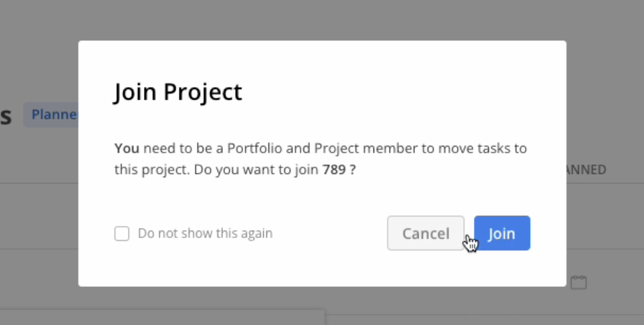The image size is (644, 325).
Task: Tick the Do not show this again checkbox
Action: (x=122, y=233)
